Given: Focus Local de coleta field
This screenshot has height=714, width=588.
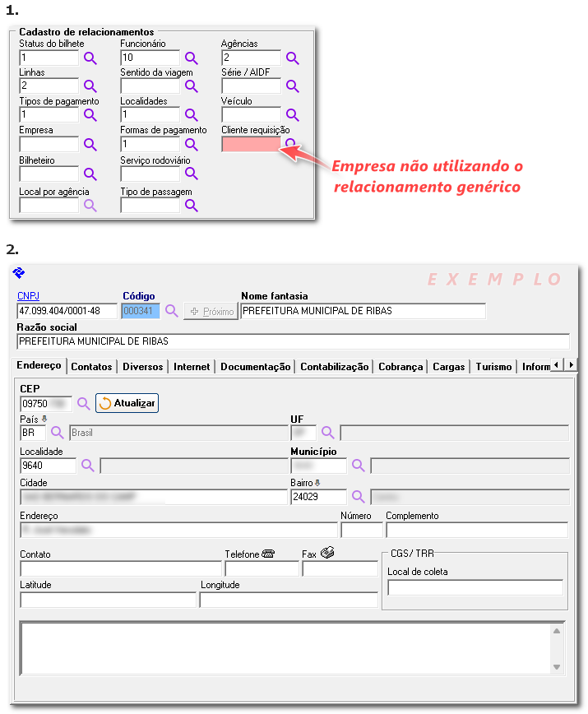Looking at the screenshot, I should point(475,587).
